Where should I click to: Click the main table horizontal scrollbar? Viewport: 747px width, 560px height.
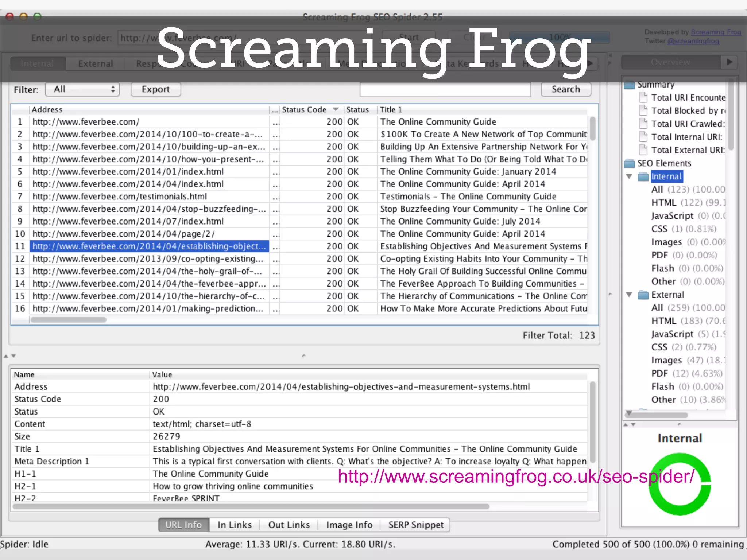coord(69,320)
